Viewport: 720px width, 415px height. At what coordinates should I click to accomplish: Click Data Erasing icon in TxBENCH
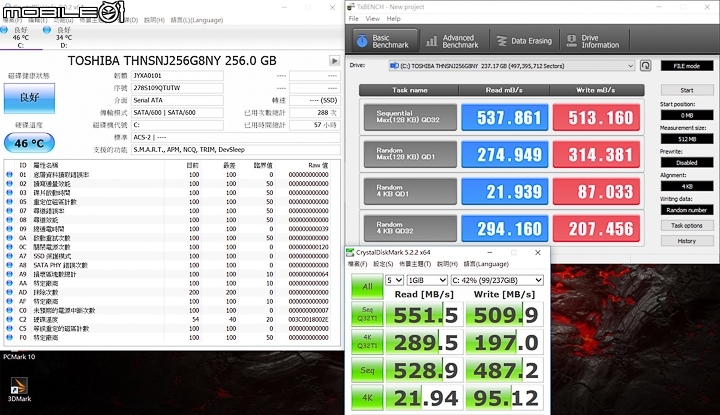pos(501,41)
